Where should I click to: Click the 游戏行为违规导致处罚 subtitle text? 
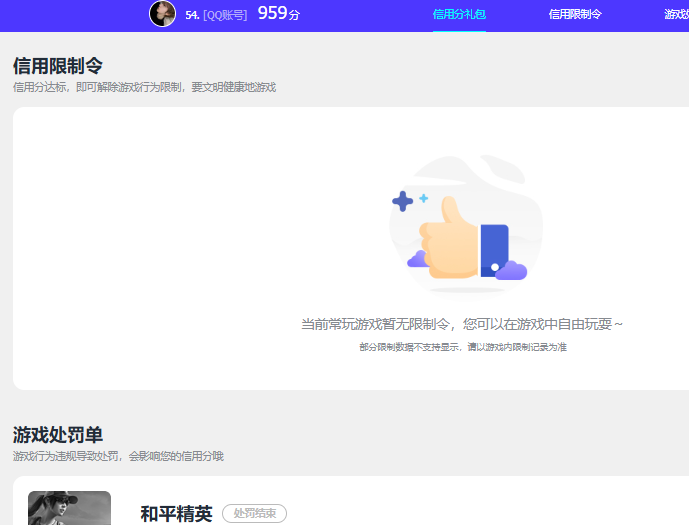coord(118,456)
